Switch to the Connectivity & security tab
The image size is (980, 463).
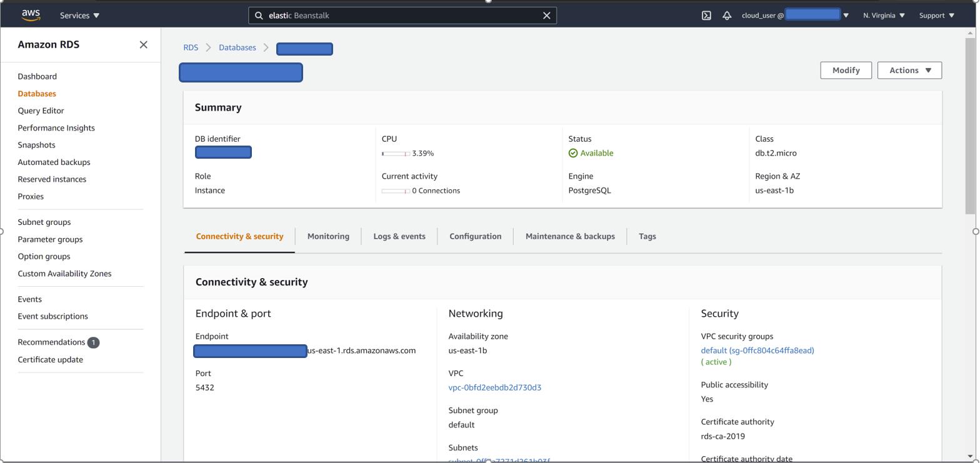(239, 237)
